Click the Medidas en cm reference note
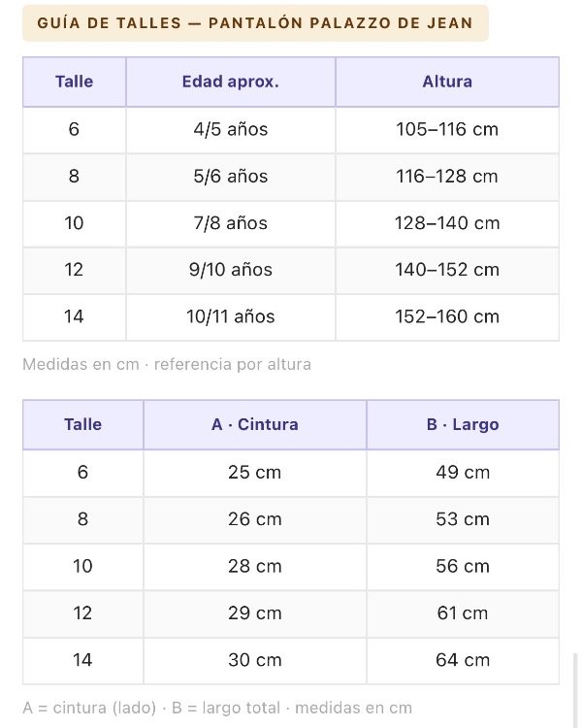Image resolution: width=582 pixels, height=728 pixels. (x=167, y=364)
